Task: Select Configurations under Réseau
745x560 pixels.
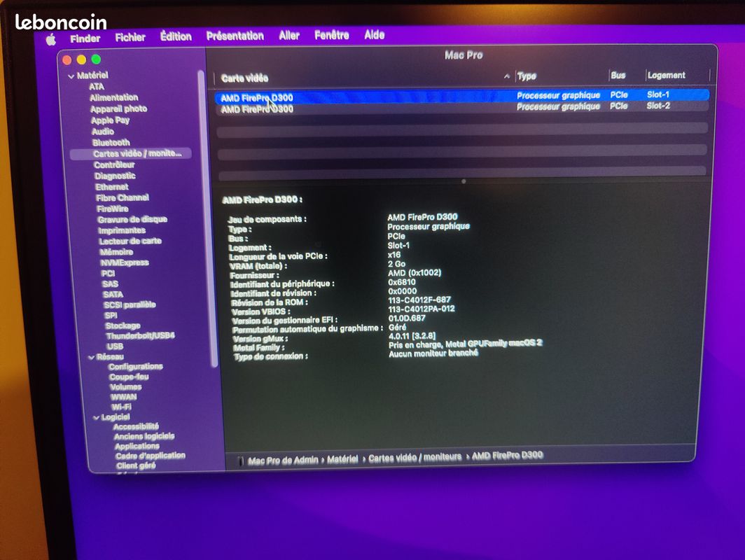Action: tap(135, 367)
